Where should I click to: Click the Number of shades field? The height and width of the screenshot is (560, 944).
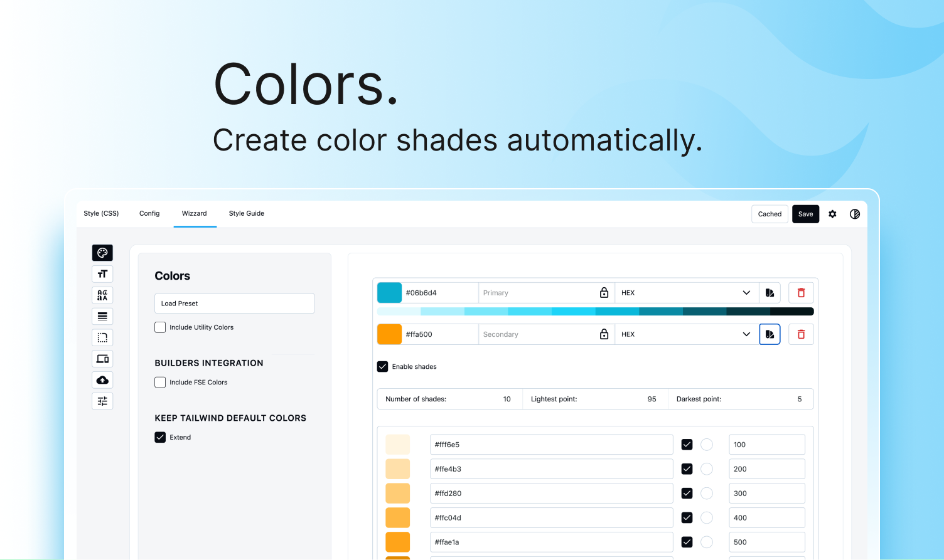point(449,399)
